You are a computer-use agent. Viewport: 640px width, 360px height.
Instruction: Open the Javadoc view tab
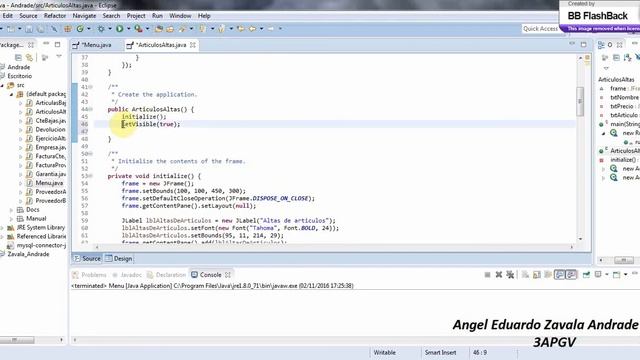[127, 275]
